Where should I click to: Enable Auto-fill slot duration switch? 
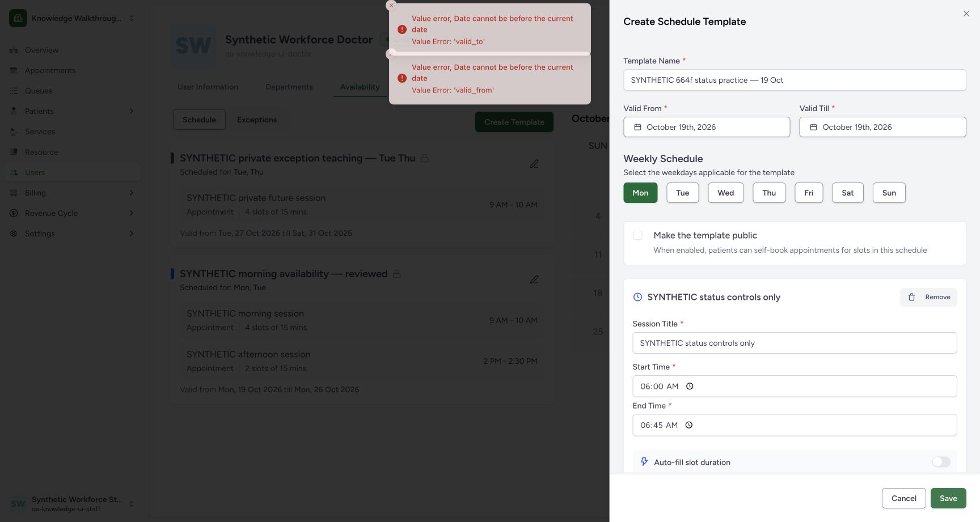[x=941, y=462]
